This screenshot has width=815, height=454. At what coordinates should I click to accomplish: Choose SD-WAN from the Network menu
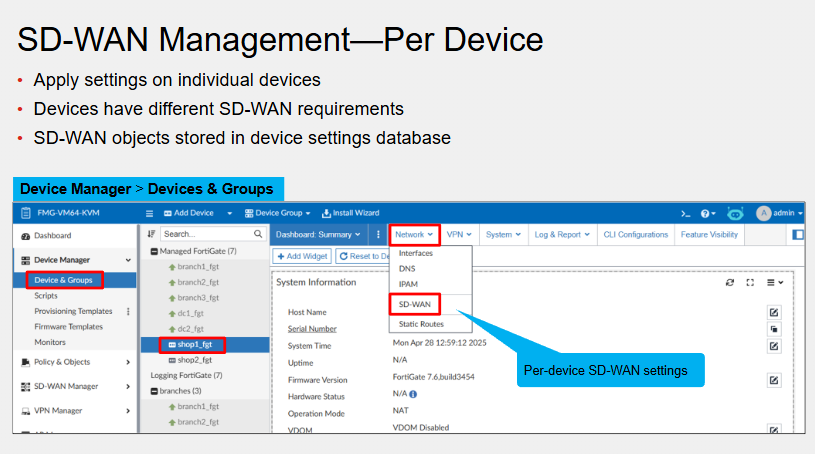tap(415, 304)
